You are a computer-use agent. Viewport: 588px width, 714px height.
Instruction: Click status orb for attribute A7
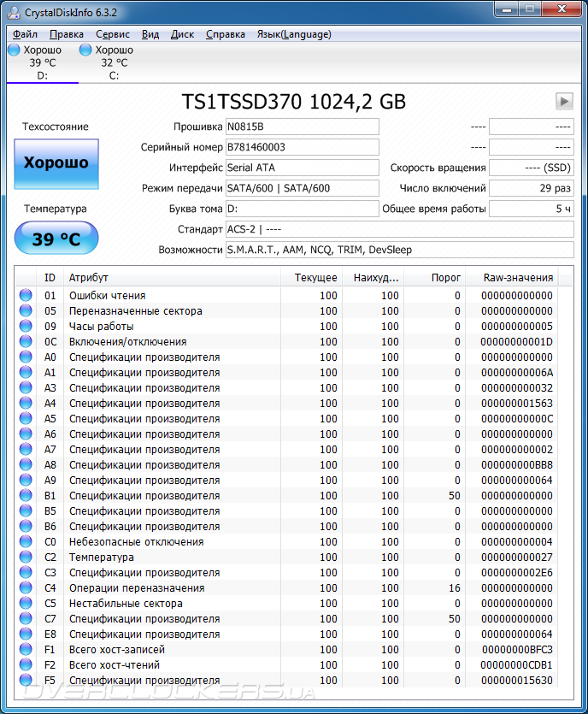click(x=26, y=449)
